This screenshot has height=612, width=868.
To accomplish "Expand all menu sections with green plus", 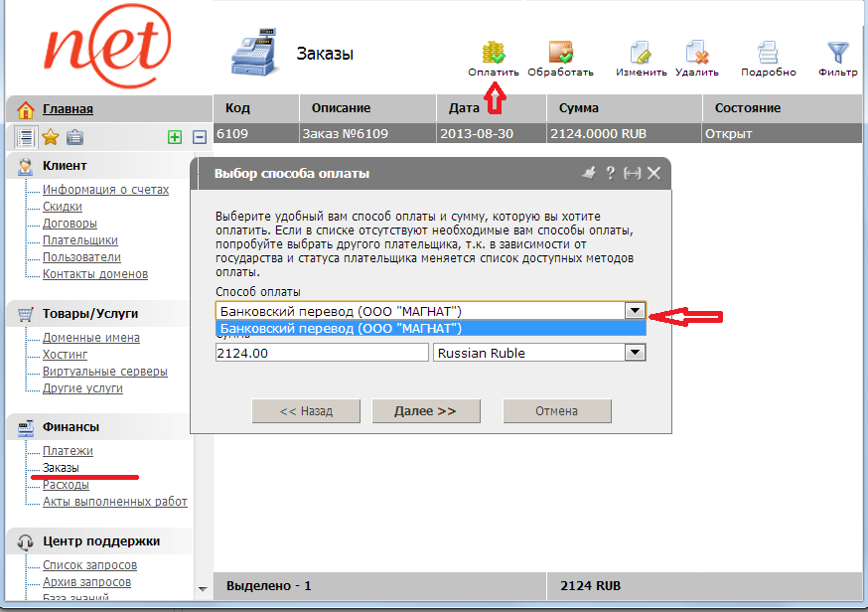I will pyautogui.click(x=175, y=138).
